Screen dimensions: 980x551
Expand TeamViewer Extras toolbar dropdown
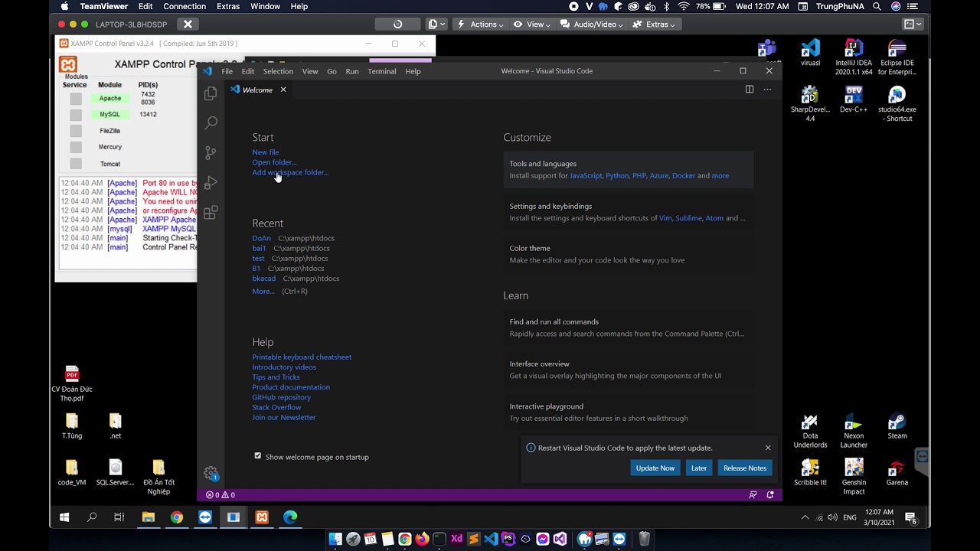coord(654,24)
